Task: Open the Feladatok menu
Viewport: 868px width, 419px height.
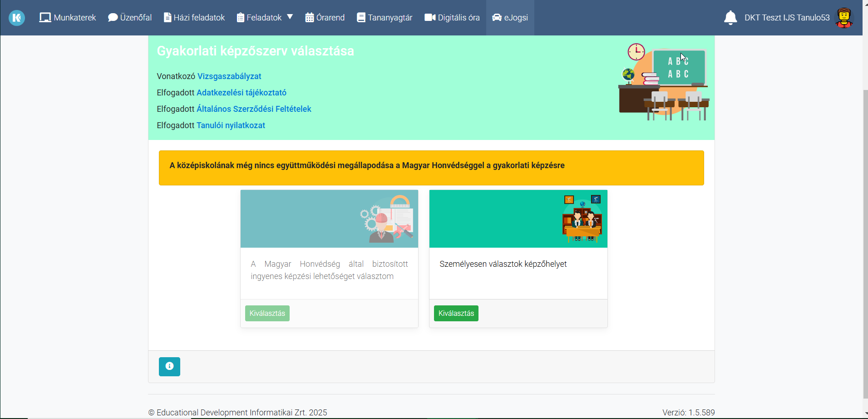Action: [265, 18]
